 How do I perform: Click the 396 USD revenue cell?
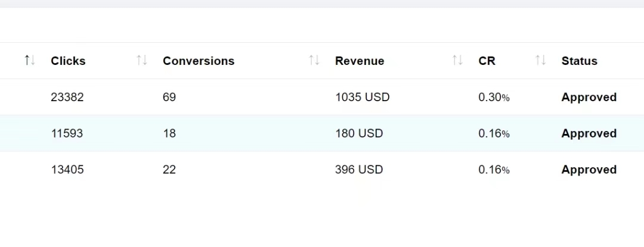point(359,170)
